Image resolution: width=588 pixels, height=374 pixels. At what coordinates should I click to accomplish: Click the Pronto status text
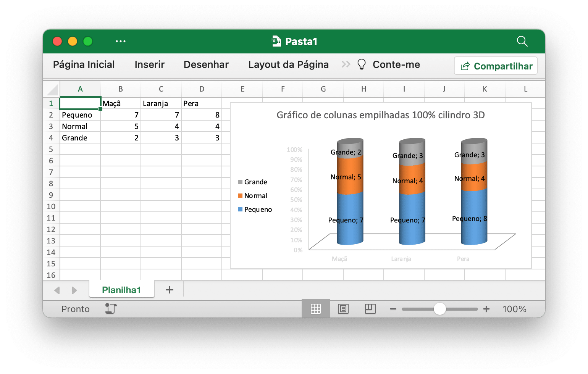[75, 309]
